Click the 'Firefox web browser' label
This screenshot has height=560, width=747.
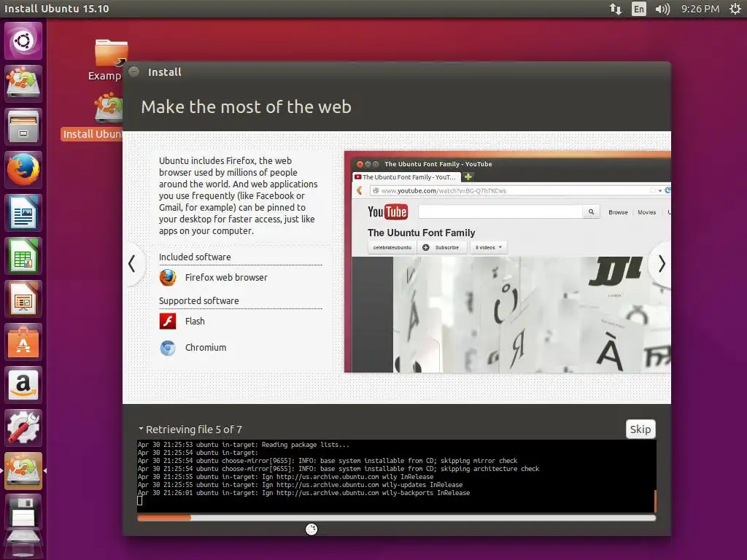(x=226, y=278)
